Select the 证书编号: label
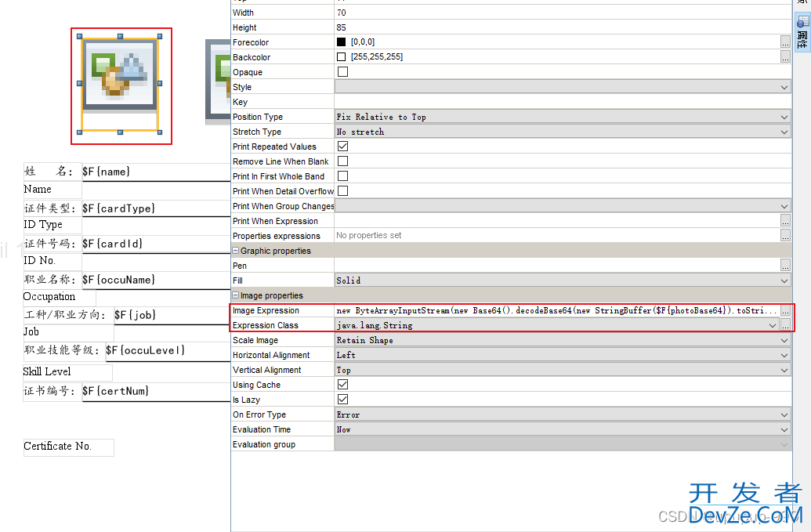Screen dimensions: 811x532 click(x=52, y=392)
